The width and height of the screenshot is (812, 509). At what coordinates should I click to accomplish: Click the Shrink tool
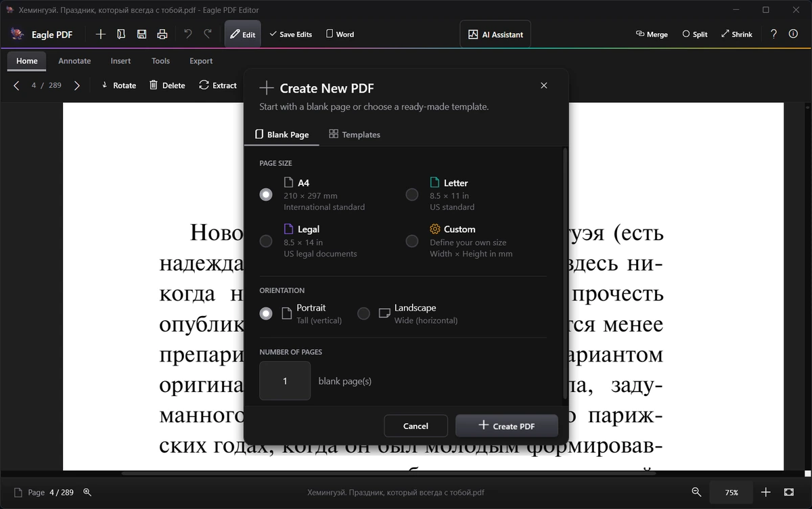tap(736, 34)
